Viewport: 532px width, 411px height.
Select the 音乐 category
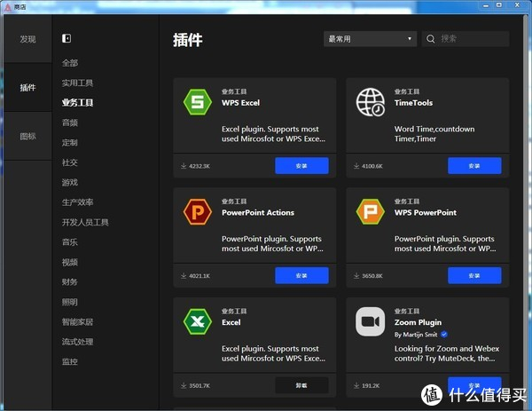[x=70, y=242]
